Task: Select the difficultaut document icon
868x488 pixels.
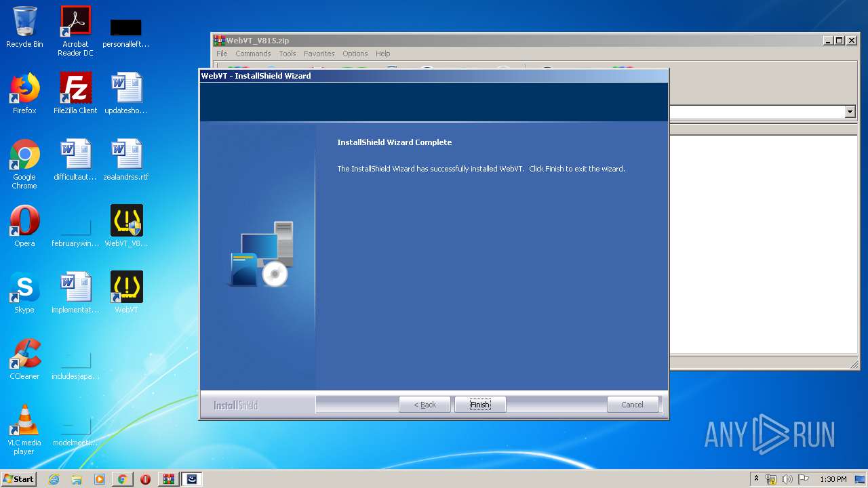Action: [75, 160]
